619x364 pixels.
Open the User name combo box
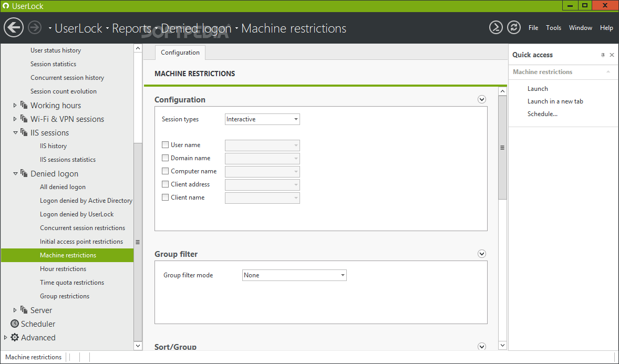(262, 145)
